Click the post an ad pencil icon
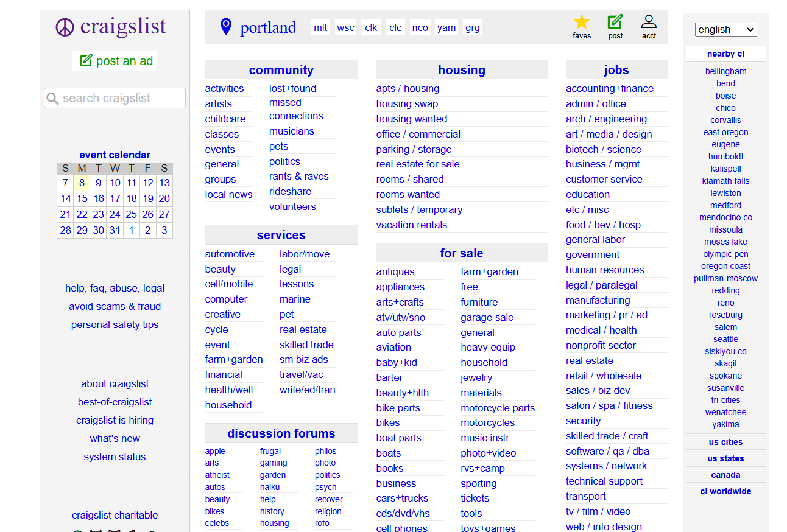 pyautogui.click(x=86, y=60)
